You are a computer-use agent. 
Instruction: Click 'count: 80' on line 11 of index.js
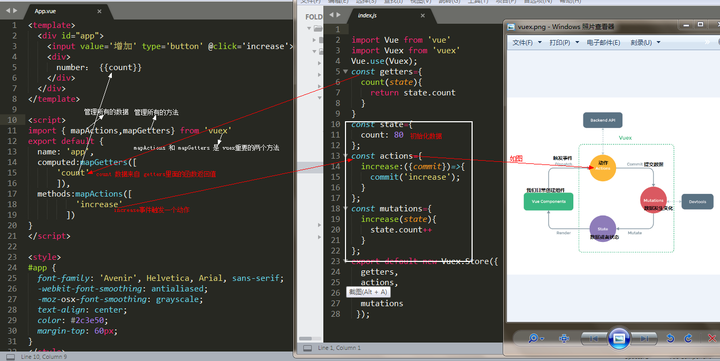(382, 135)
